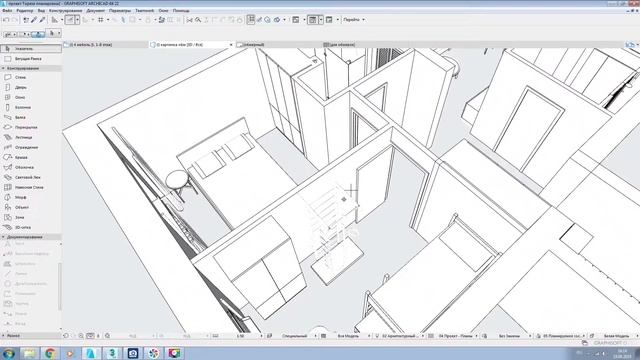The image size is (640, 360).
Task: Toggle the highlighted geometry method button in Info Box
Action: (38, 34)
